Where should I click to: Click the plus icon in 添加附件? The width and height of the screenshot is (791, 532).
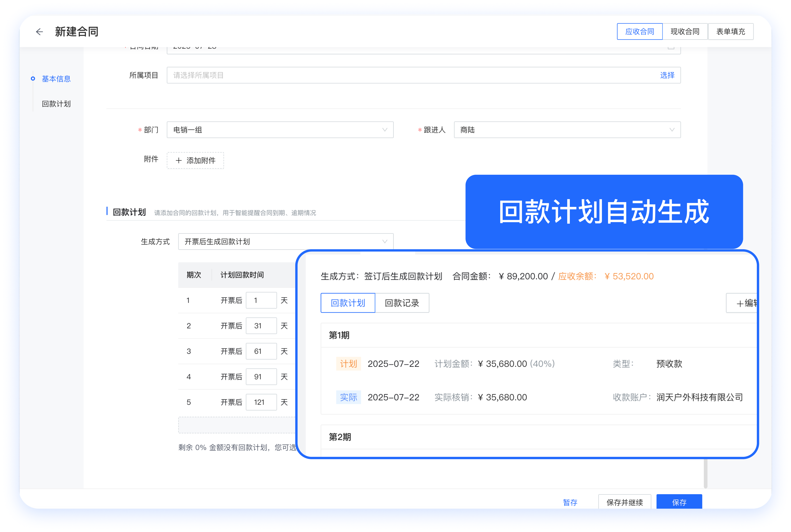point(179,160)
